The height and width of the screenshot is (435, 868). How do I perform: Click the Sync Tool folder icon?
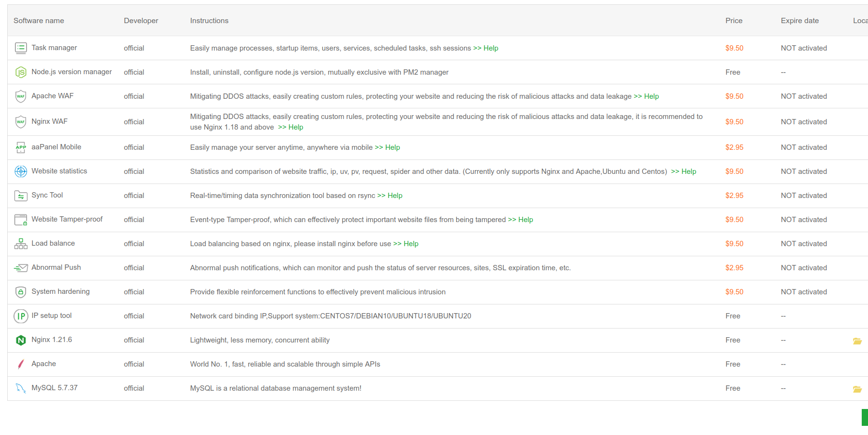tap(21, 196)
